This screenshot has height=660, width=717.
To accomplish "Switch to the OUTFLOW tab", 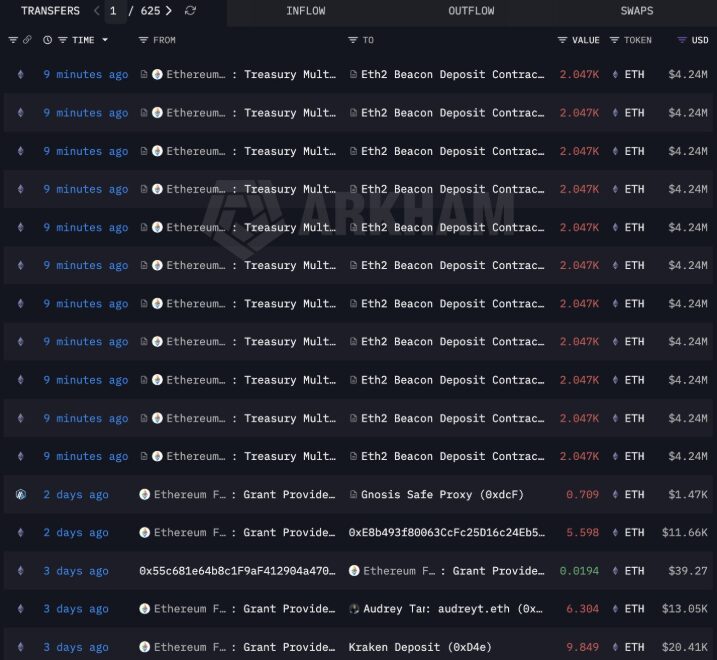I will (471, 11).
